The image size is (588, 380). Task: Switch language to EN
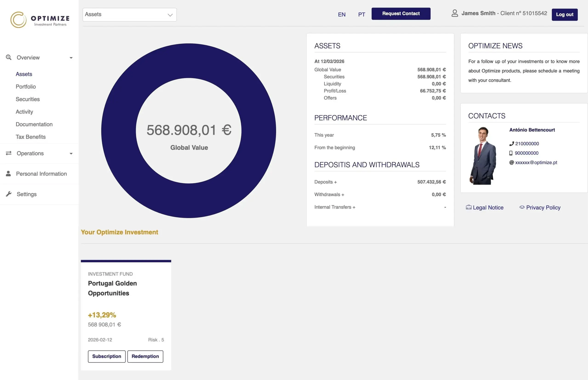pyautogui.click(x=342, y=14)
